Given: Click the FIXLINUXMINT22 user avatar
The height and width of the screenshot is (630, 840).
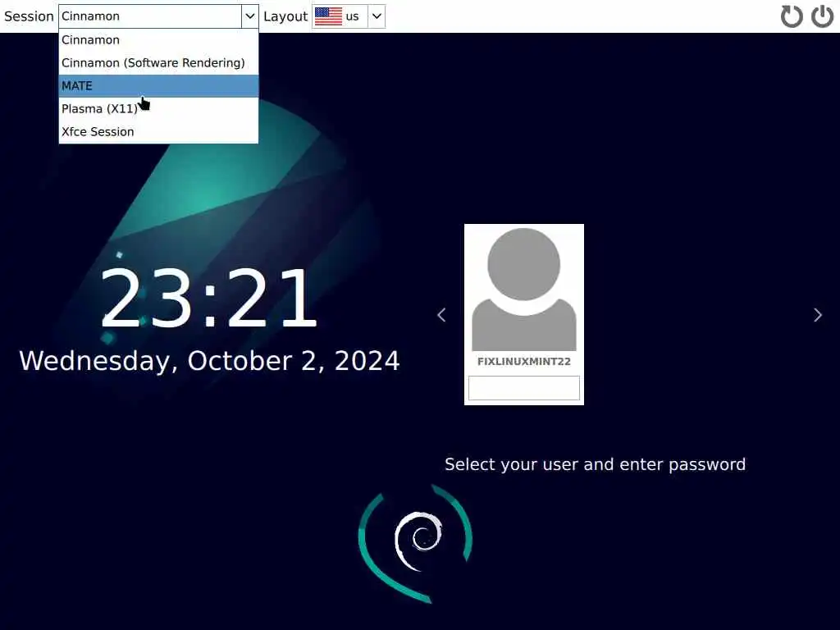Looking at the screenshot, I should (x=524, y=290).
